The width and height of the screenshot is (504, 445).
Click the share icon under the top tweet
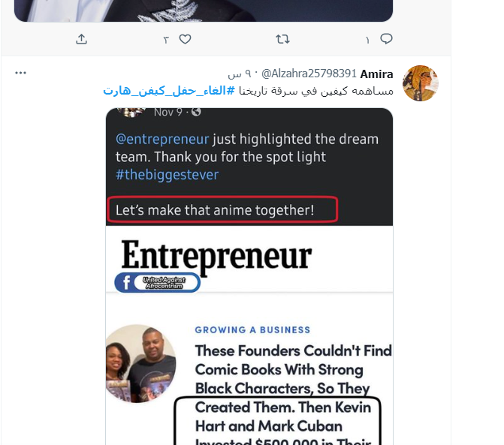point(82,39)
